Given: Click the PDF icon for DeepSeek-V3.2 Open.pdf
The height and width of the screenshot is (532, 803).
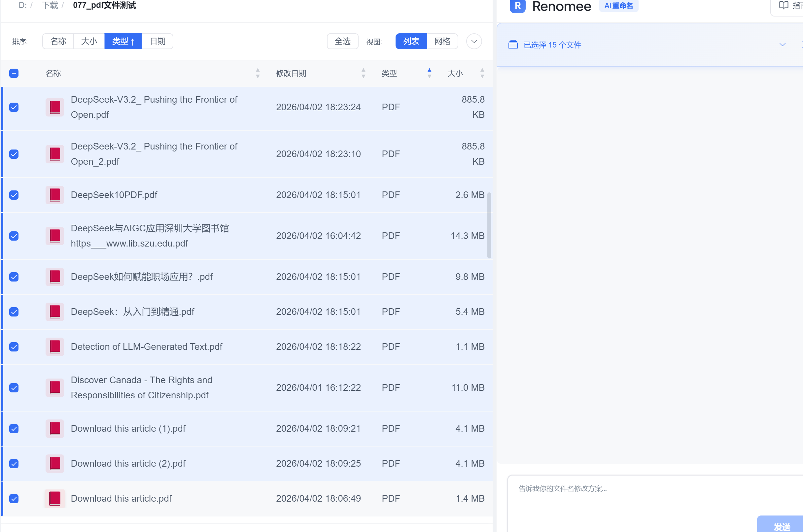Looking at the screenshot, I should click(x=54, y=107).
